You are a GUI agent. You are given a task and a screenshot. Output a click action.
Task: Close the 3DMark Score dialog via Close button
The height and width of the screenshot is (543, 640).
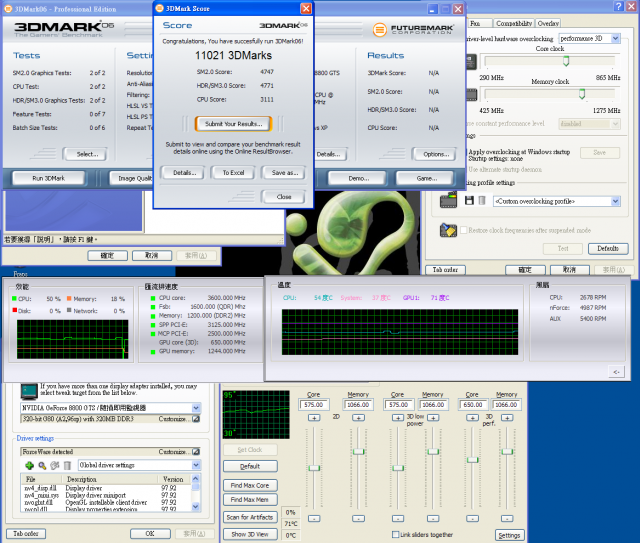pyautogui.click(x=284, y=197)
